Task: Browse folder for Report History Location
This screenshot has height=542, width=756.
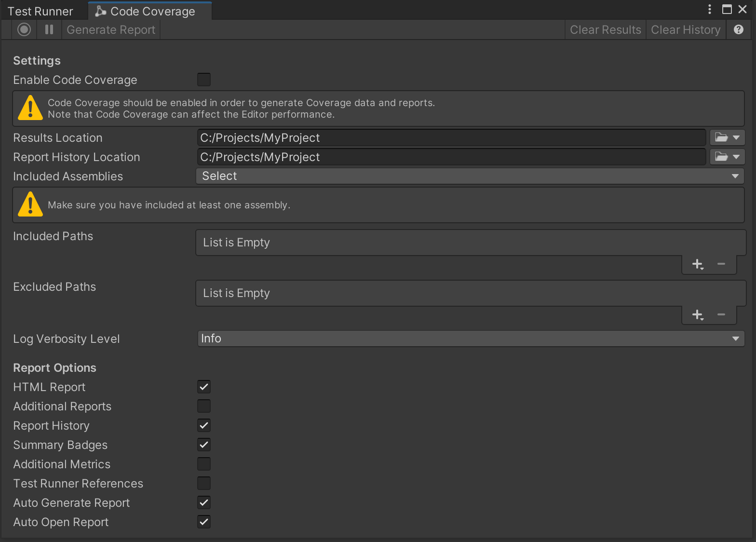Action: [727, 157]
